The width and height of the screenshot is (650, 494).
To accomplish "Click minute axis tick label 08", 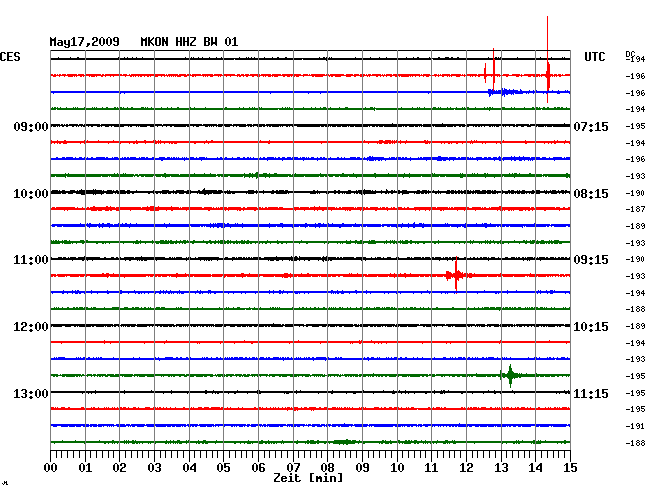I will click(x=327, y=467).
